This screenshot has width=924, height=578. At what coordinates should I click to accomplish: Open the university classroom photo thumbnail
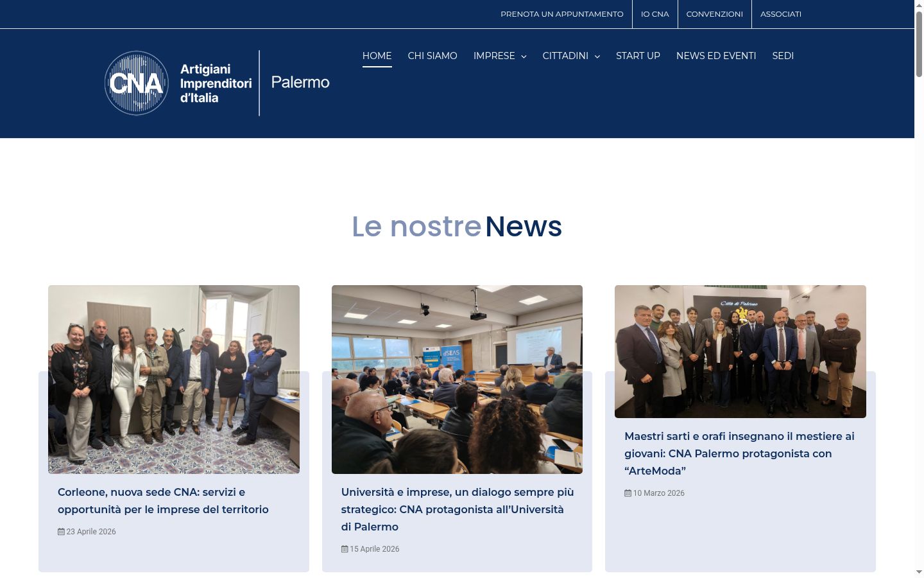[457, 380]
